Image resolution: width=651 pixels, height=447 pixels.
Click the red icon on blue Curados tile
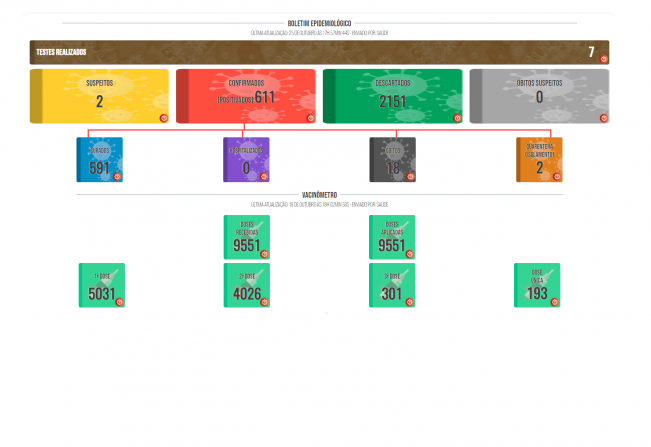tap(118, 176)
